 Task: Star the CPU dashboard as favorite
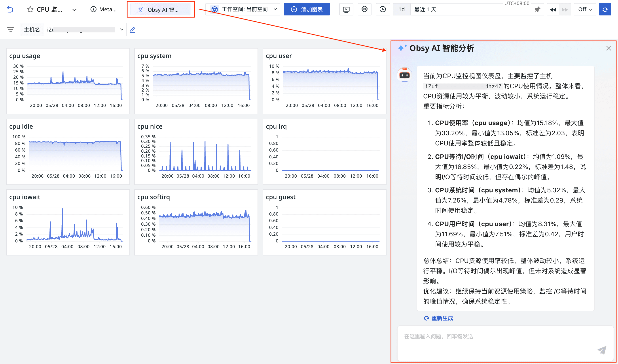click(30, 9)
